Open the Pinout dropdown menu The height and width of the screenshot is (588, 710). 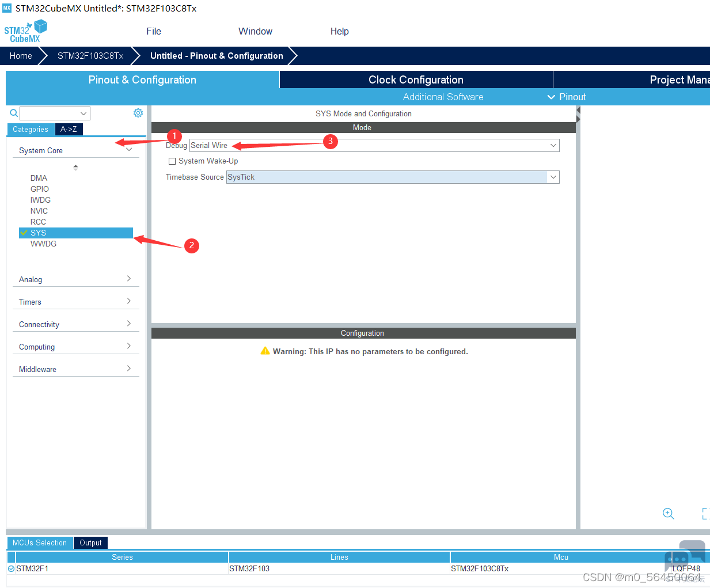click(x=567, y=97)
